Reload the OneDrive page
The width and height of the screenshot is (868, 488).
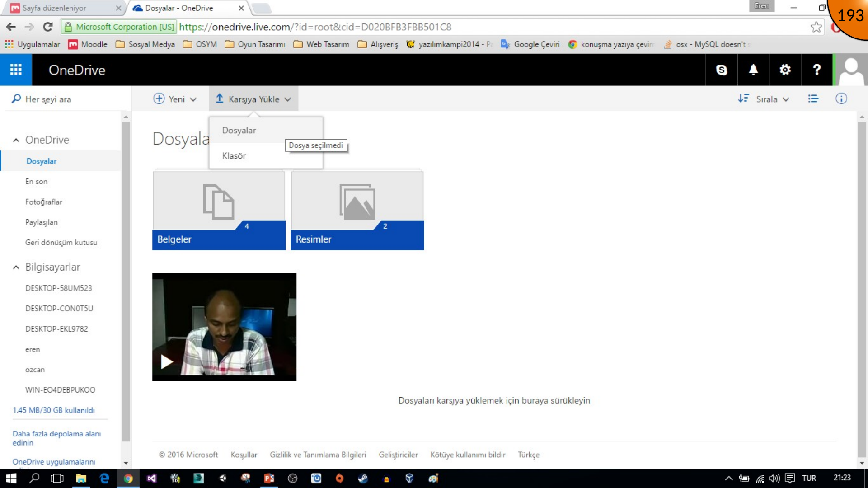48,27
